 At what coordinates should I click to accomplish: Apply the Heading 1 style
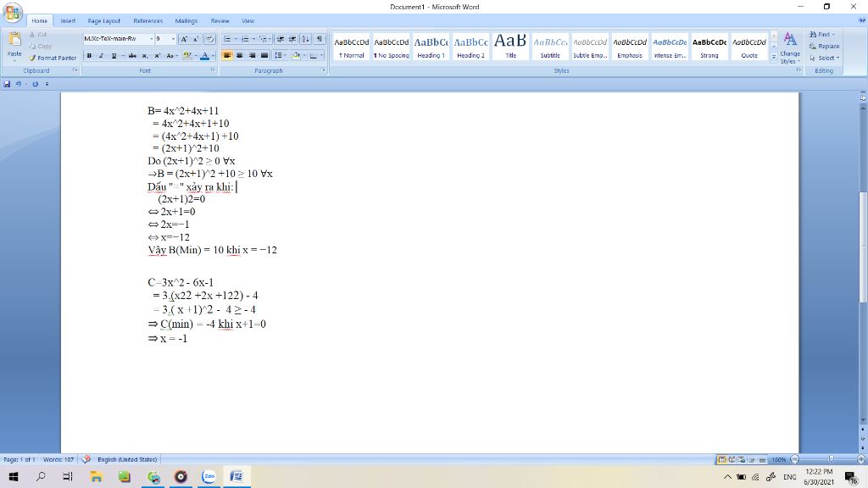[431, 47]
